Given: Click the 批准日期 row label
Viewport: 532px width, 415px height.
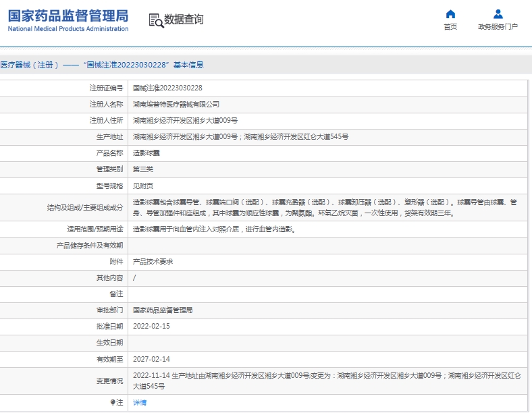Looking at the screenshot, I should [109, 326].
